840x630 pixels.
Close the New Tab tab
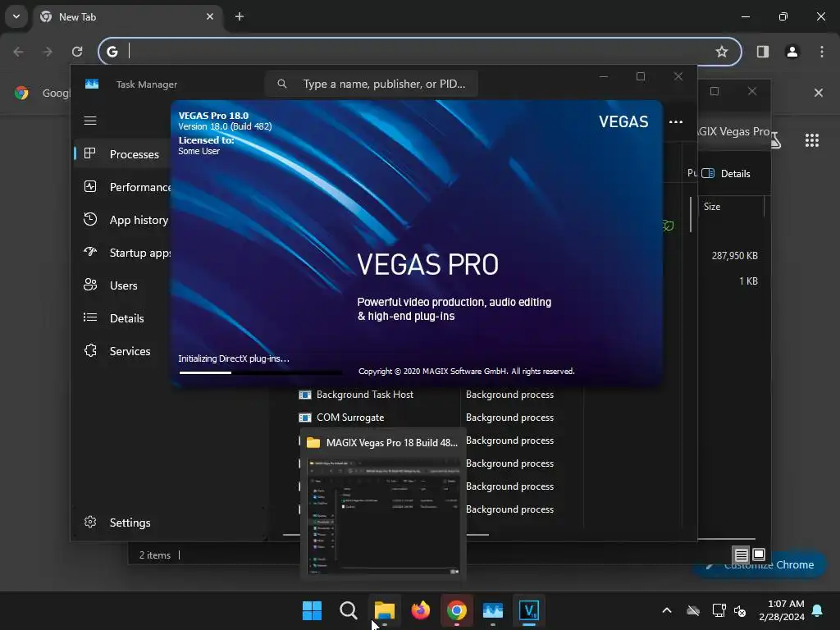coord(209,16)
